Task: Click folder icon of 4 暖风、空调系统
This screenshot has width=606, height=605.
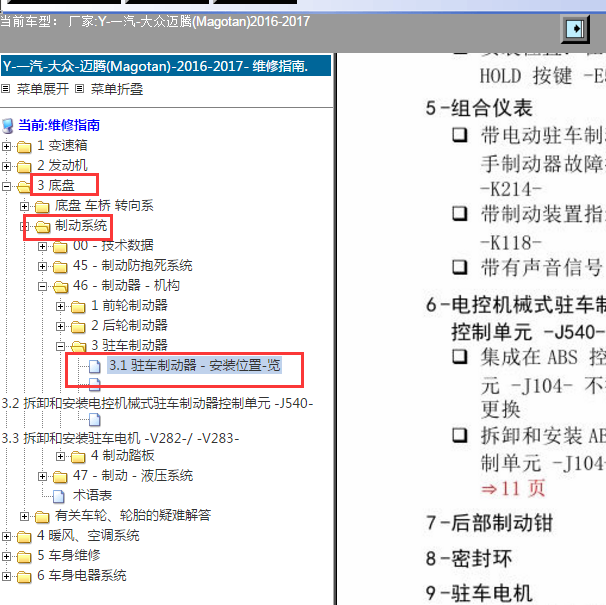Action: point(24,537)
